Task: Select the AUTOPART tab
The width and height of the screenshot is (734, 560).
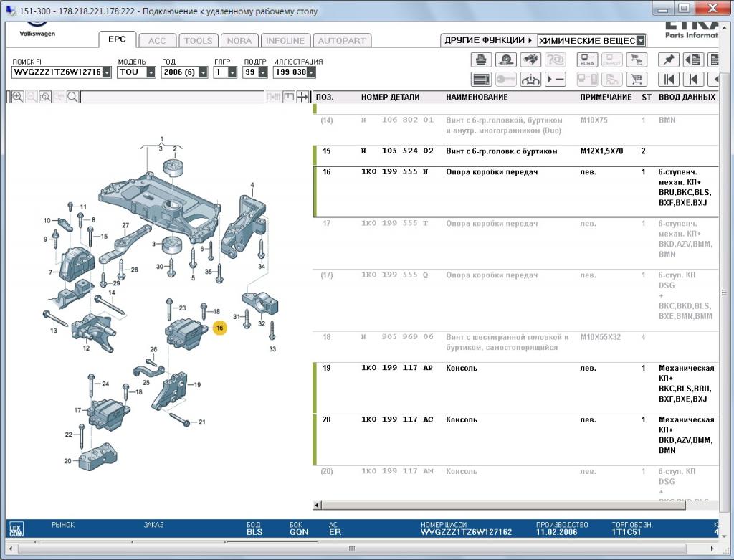Action: [342, 41]
